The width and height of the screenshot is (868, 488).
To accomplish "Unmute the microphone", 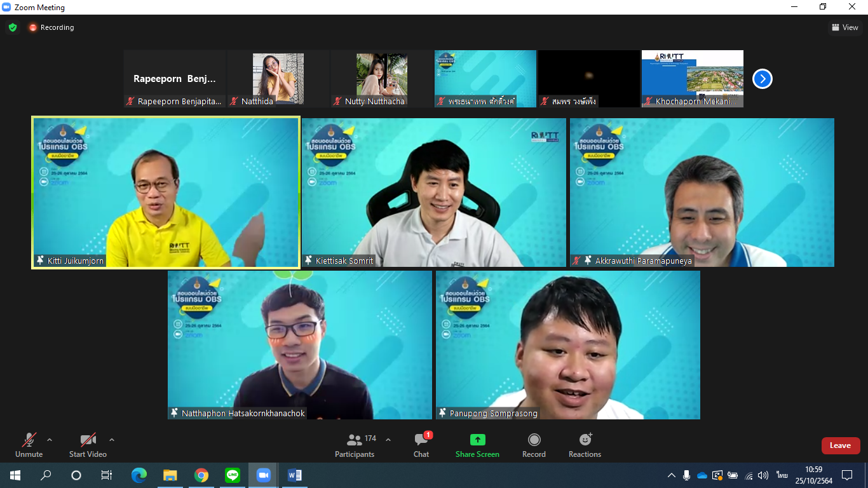I will coord(29,445).
